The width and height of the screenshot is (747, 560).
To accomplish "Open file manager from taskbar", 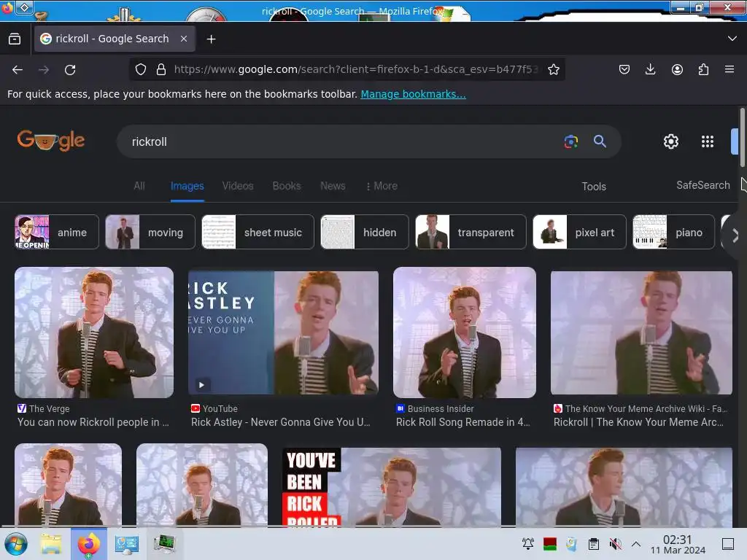I will (50, 544).
